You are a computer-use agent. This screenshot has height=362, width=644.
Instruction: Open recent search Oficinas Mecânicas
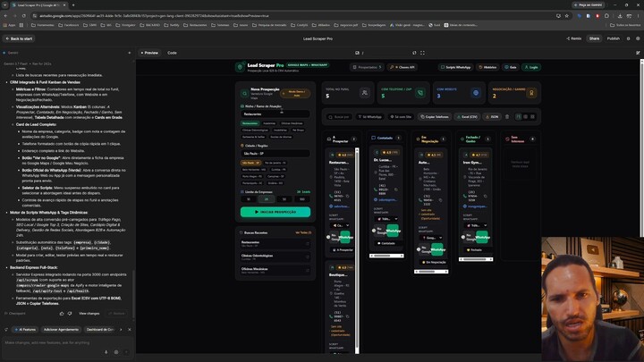point(275,270)
